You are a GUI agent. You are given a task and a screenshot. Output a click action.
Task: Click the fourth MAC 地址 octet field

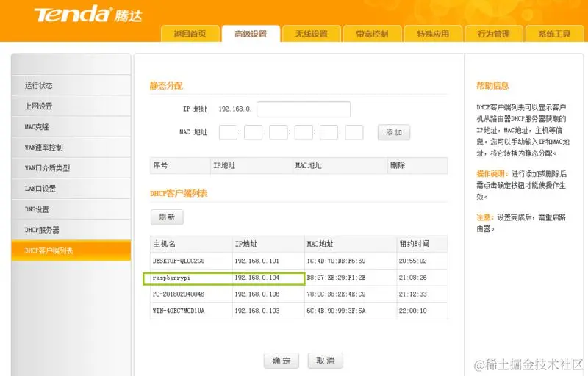[x=304, y=132]
